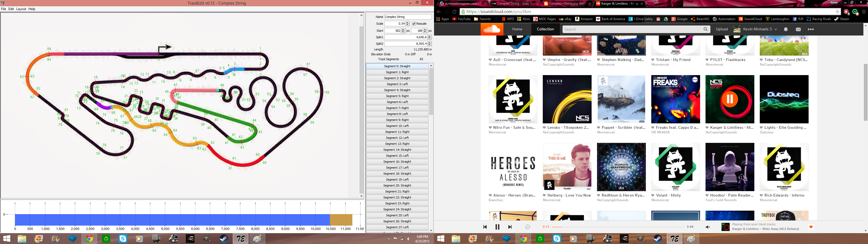This screenshot has height=244, width=868.
Task: Click the segment list vertical scrollbar
Action: pos(431,91)
